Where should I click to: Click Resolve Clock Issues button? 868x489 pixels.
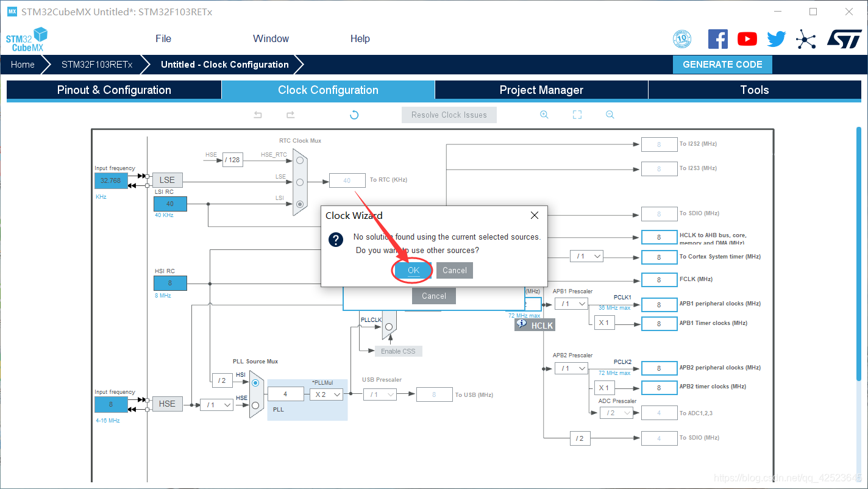pos(449,115)
